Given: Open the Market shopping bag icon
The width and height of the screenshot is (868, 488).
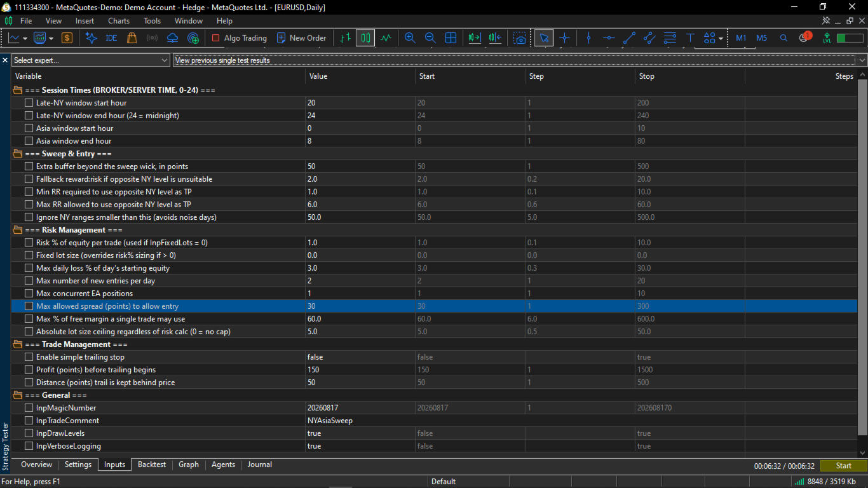Looking at the screenshot, I should [x=132, y=38].
